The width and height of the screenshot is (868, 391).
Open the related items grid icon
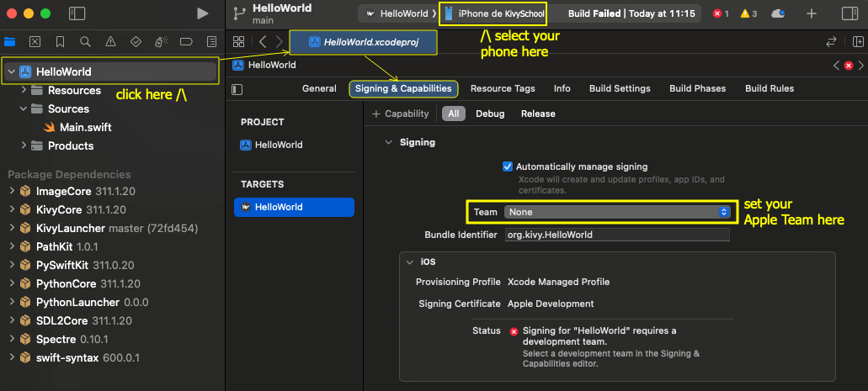pos(238,41)
